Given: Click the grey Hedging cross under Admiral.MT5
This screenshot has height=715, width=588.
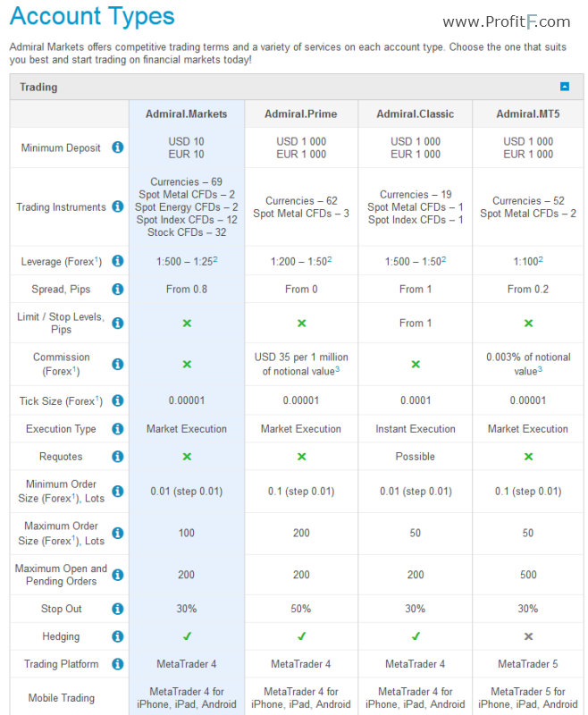Looking at the screenshot, I should pos(528,636).
